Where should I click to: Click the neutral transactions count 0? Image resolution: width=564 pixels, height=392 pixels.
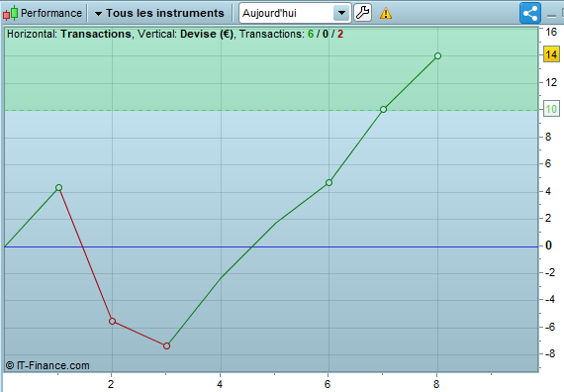326,34
